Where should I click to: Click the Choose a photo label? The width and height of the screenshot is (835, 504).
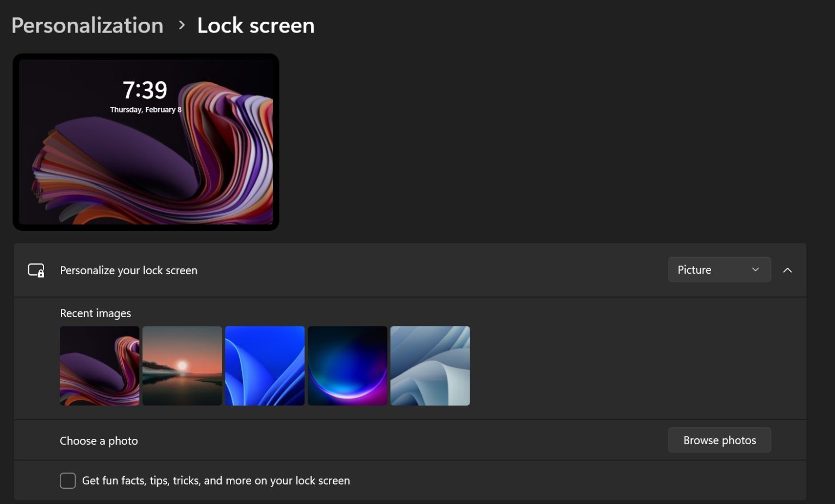coord(99,441)
